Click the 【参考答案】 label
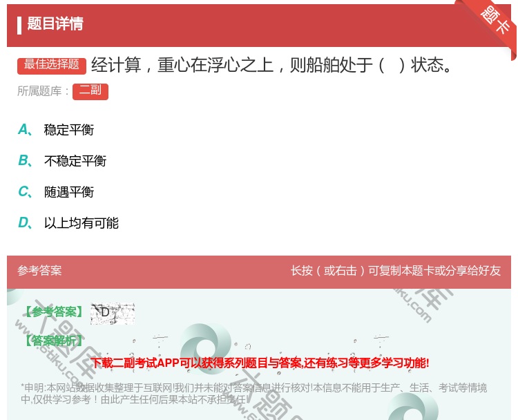The image size is (518, 420). point(54,312)
